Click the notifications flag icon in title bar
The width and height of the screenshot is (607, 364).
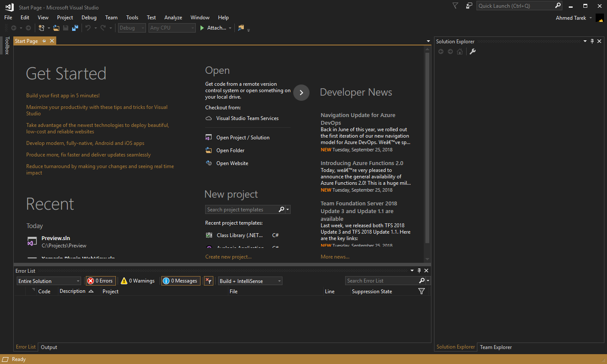[455, 6]
